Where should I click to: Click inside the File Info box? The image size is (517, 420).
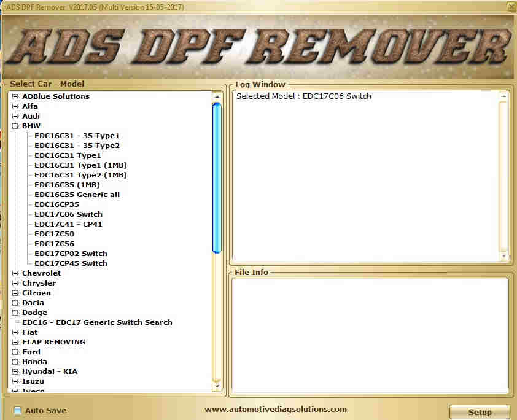click(x=370, y=336)
